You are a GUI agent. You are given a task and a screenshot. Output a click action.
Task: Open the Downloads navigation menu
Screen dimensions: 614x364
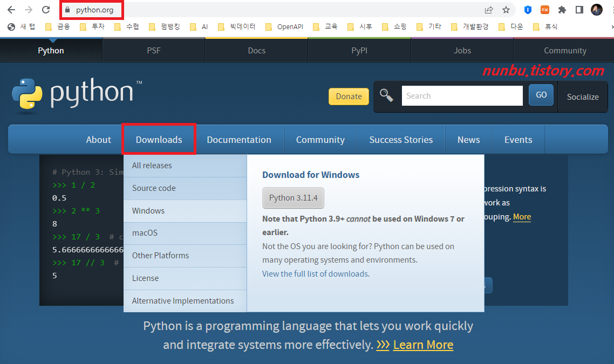[159, 140]
